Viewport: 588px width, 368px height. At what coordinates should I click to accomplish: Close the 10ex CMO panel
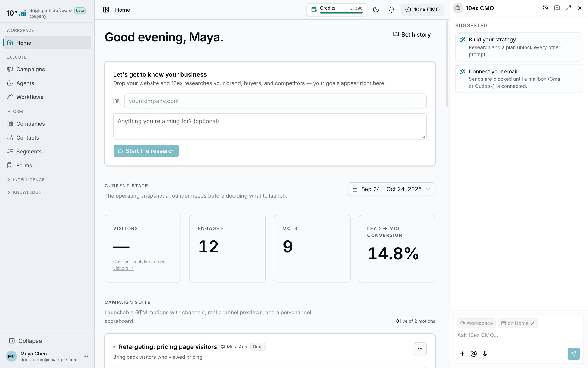point(580,8)
